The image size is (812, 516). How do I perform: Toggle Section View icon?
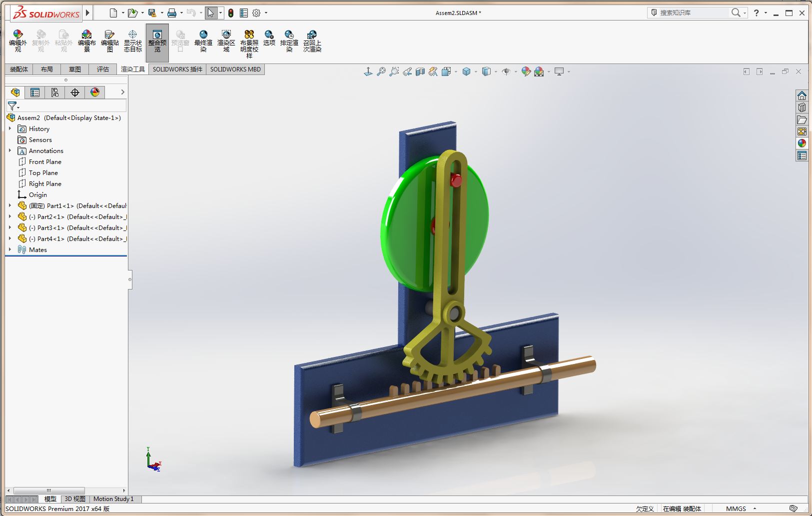click(x=420, y=71)
